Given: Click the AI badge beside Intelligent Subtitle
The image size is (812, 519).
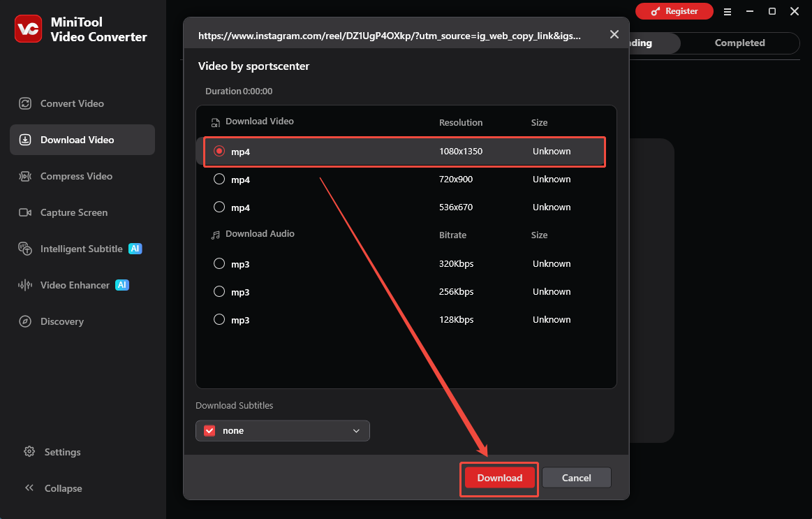Looking at the screenshot, I should point(135,249).
